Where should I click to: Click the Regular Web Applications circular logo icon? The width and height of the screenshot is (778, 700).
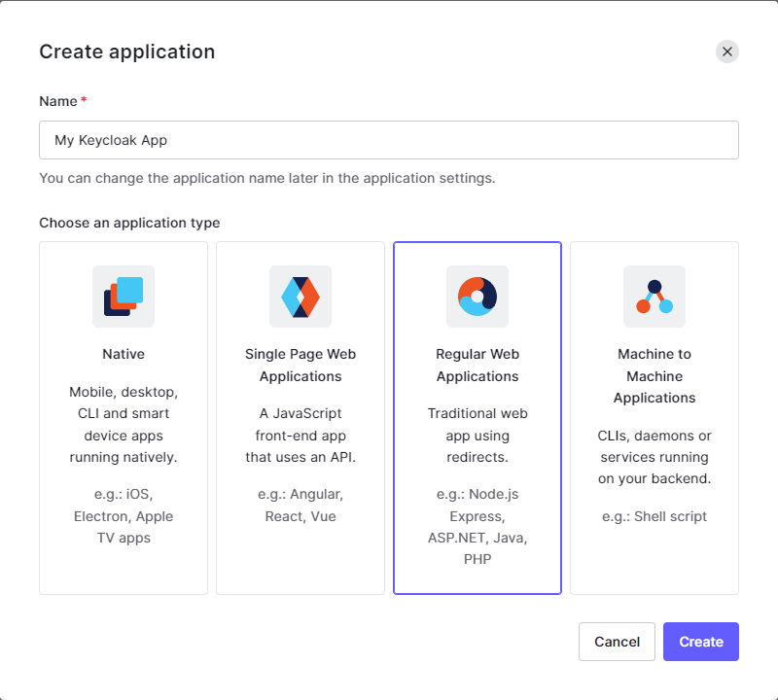coord(477,297)
